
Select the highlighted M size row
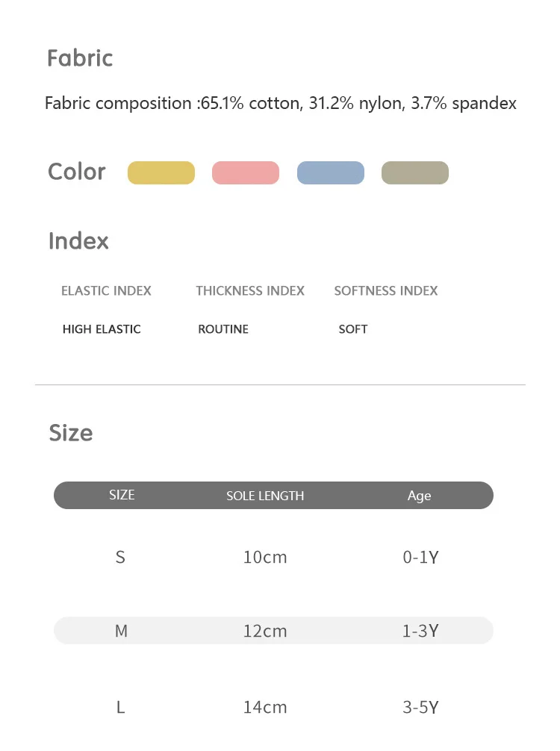pos(273,631)
